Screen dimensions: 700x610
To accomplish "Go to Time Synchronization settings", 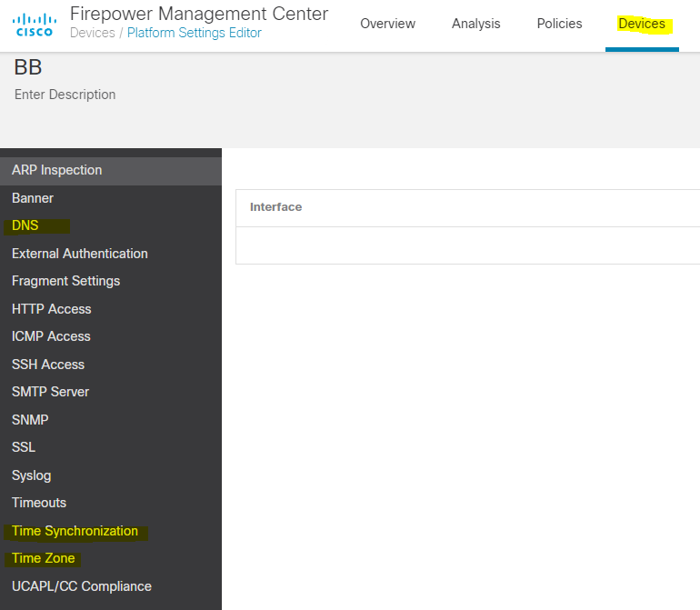I will [x=75, y=531].
